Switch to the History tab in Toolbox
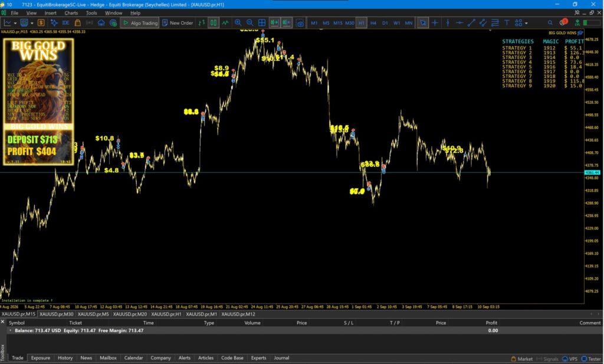The height and width of the screenshot is (364, 604). click(65, 358)
